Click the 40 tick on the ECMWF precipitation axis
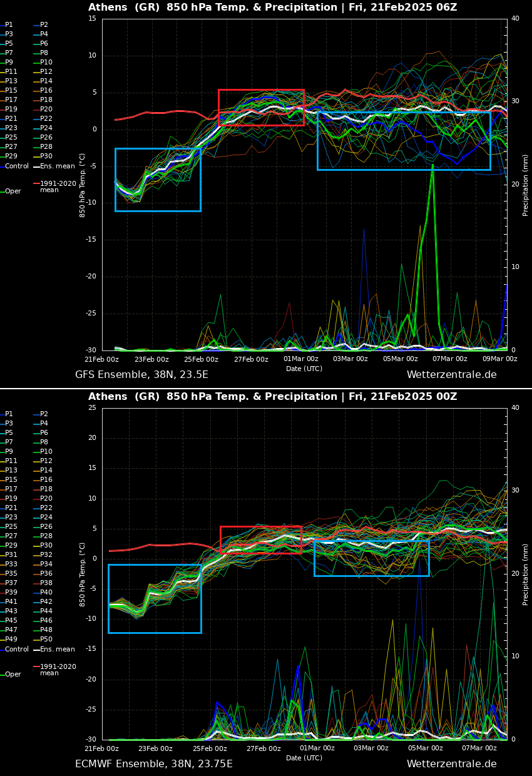 coord(515,408)
